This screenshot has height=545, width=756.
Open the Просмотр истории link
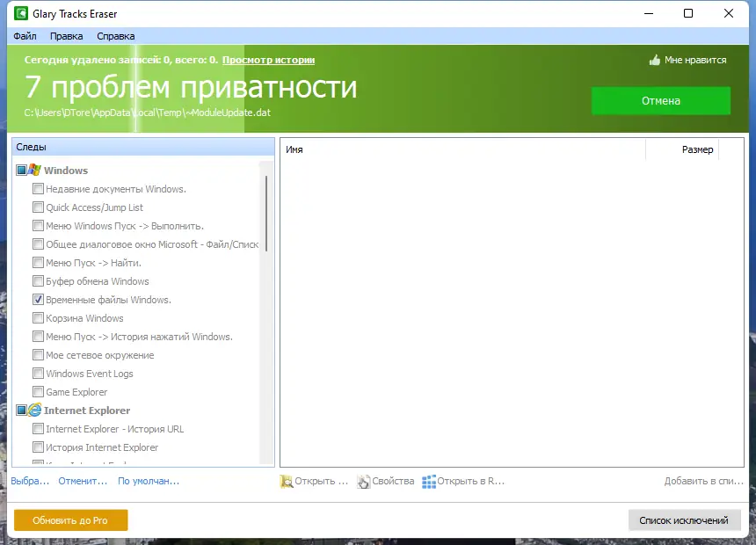(268, 60)
